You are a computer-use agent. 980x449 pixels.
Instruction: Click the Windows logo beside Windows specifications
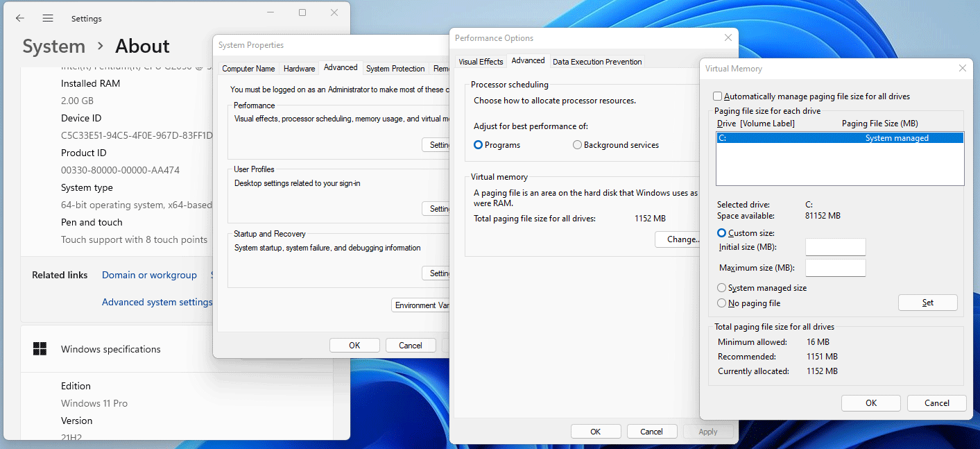pyautogui.click(x=40, y=349)
